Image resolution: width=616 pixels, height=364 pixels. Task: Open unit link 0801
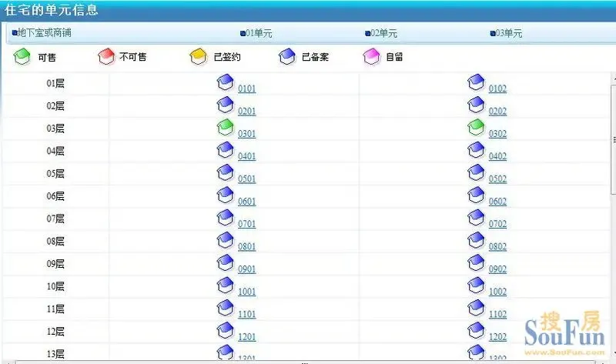pyautogui.click(x=246, y=246)
